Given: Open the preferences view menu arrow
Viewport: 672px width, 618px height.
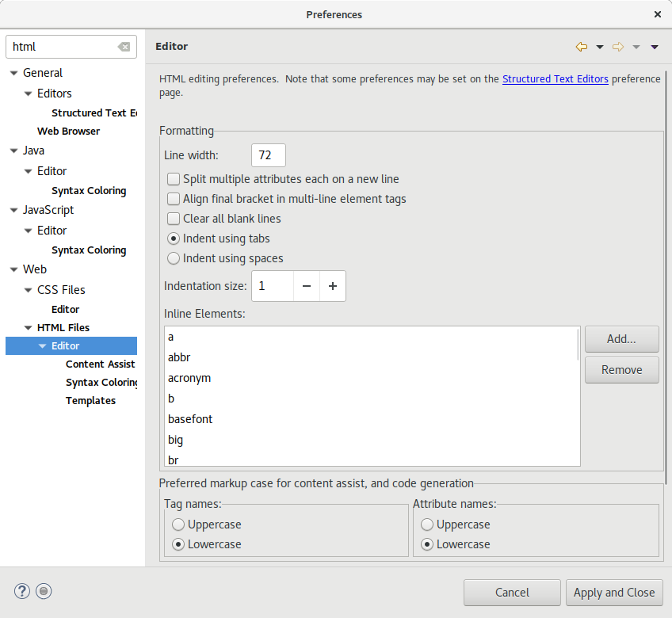Looking at the screenshot, I should [x=655, y=48].
